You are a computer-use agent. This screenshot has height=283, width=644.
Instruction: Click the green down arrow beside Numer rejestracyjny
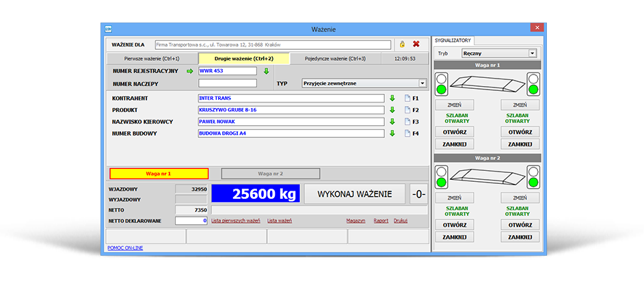pyautogui.click(x=267, y=71)
